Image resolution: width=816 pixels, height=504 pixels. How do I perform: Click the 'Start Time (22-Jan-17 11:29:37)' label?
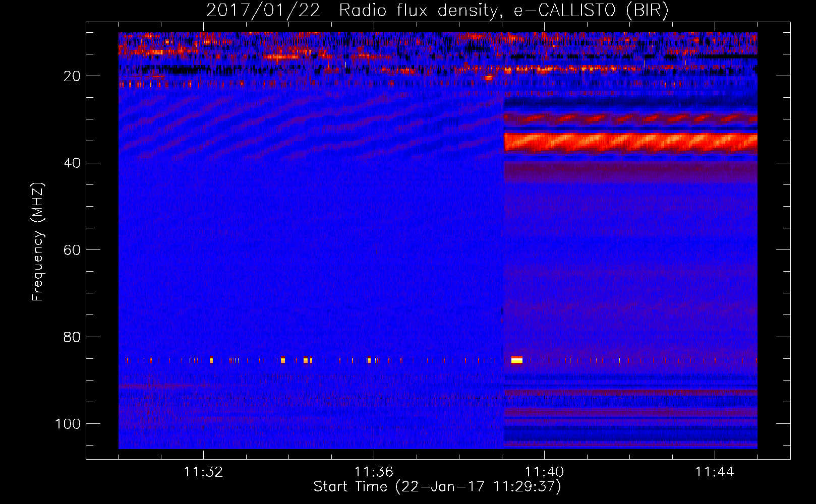coord(437,487)
